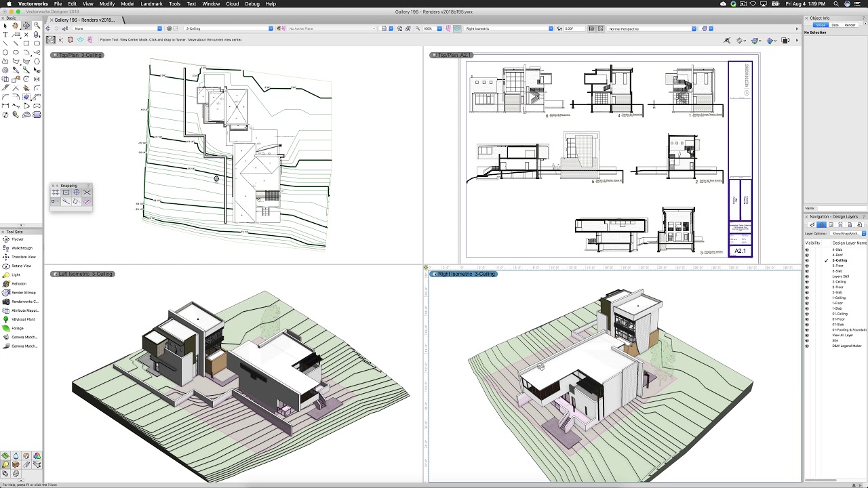Viewport: 868px width, 488px height.
Task: Select the Walkthrough tool
Action: click(x=20, y=248)
